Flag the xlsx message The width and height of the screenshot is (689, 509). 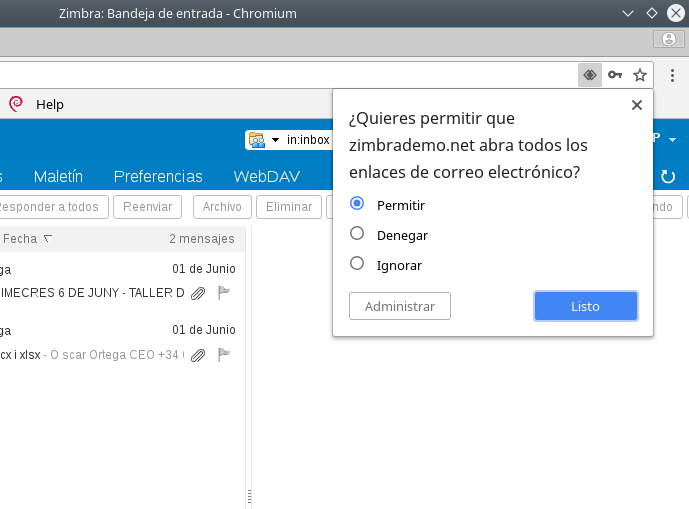pos(224,354)
